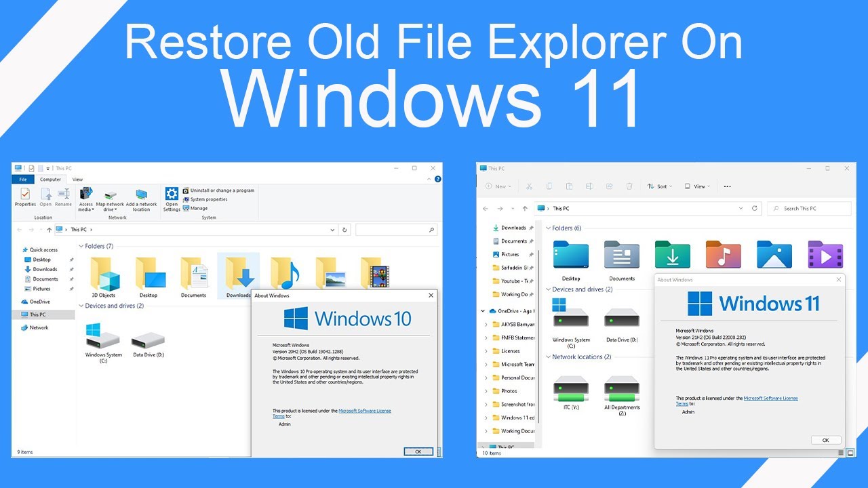Collapse the Folders (7) group
The image size is (868, 488).
pos(81,247)
